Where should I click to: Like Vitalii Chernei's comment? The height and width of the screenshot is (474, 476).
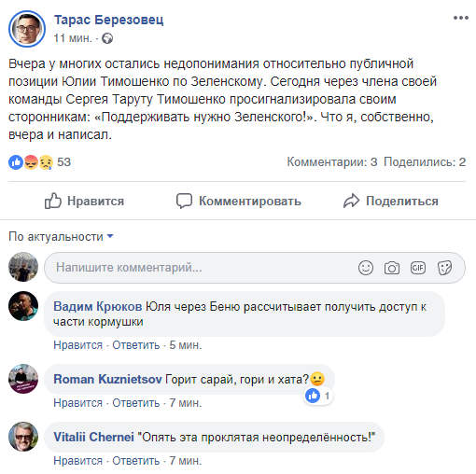point(77,461)
